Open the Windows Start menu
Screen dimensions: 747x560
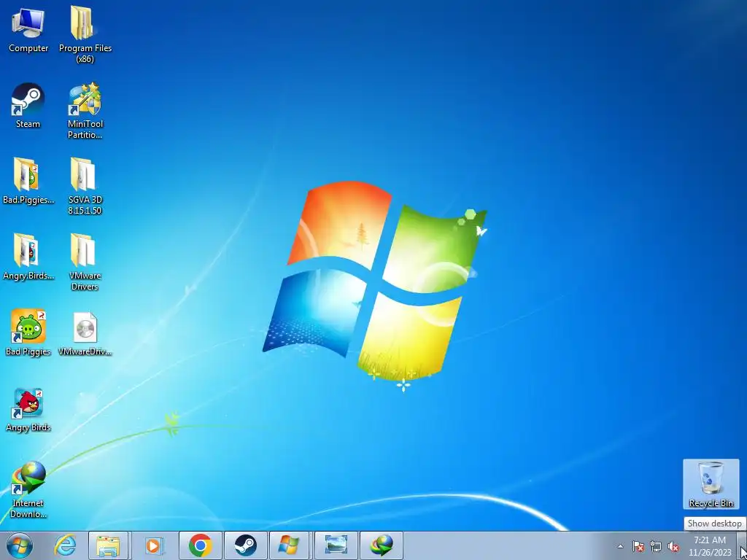click(20, 545)
